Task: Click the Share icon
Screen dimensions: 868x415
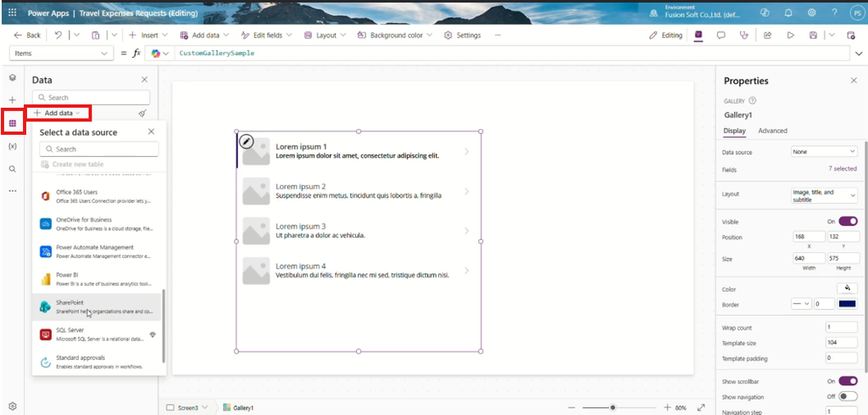Action: (767, 35)
